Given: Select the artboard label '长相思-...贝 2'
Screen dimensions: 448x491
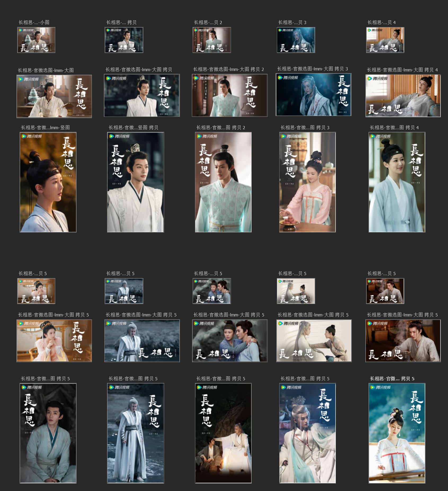Looking at the screenshot, I should point(208,23).
